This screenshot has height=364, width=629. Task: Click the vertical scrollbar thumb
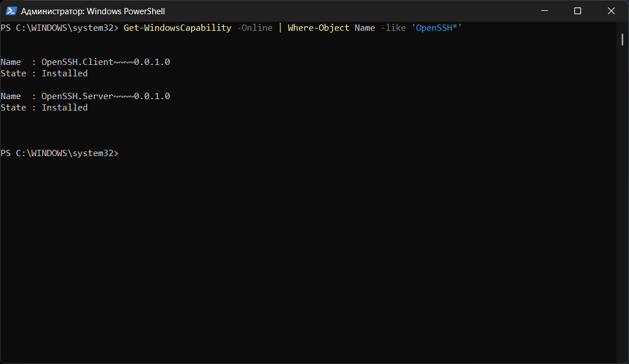click(x=622, y=40)
